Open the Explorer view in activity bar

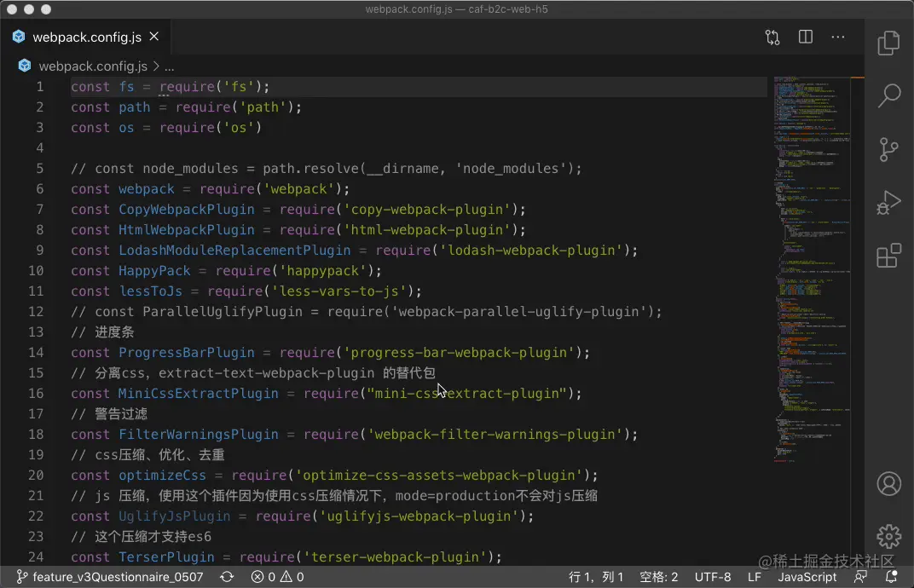coord(888,43)
